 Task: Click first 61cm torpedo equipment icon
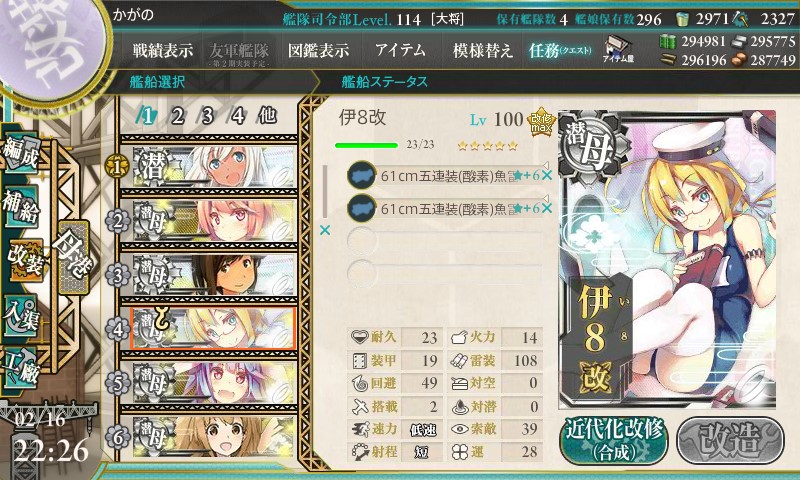pyautogui.click(x=362, y=175)
